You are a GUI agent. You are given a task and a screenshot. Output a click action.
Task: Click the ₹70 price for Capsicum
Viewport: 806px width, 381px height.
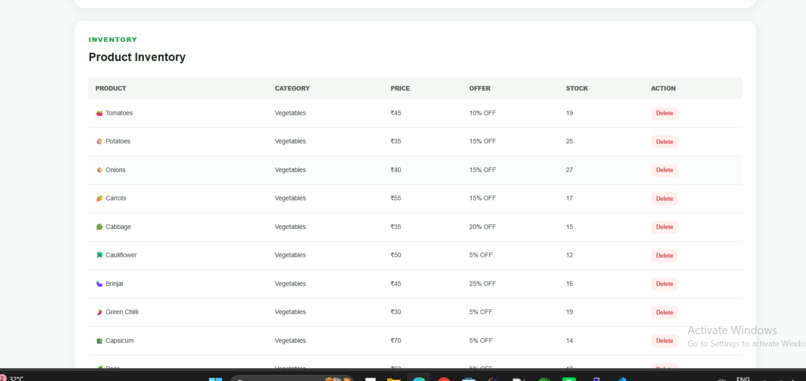pyautogui.click(x=396, y=341)
